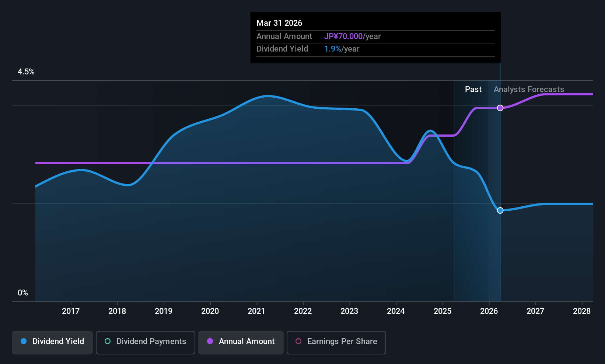Click the Dividend Yield tooltip row label
This screenshot has height=364, width=605.
pyautogui.click(x=282, y=49)
